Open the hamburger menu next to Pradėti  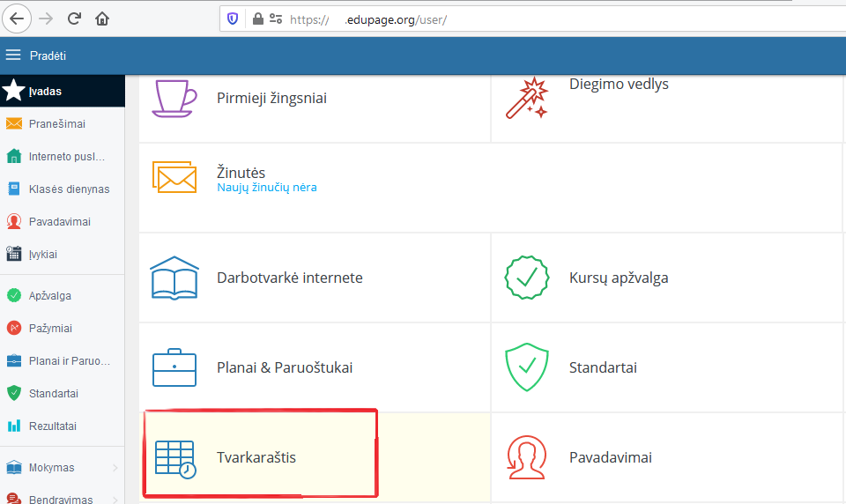(x=13, y=55)
